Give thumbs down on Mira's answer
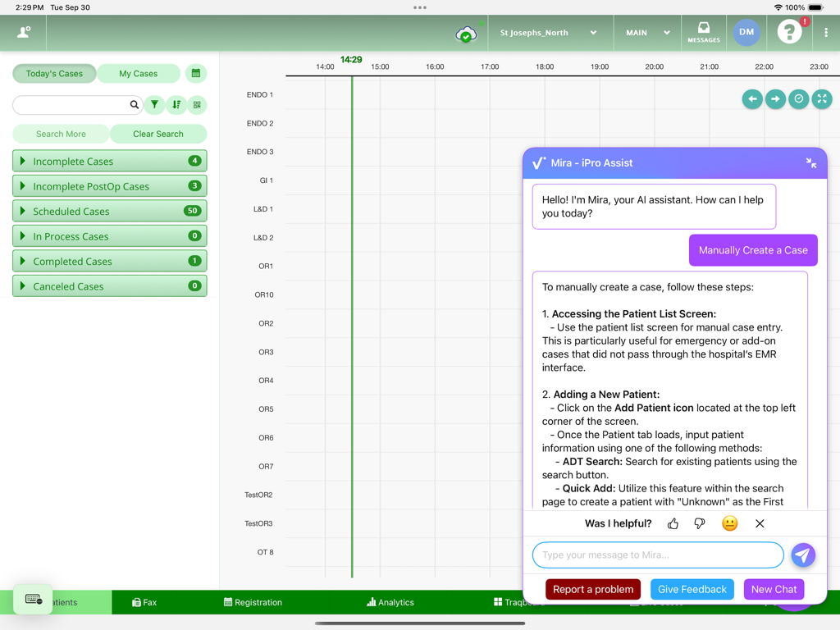Screen dimensions: 840x630 click(x=699, y=523)
